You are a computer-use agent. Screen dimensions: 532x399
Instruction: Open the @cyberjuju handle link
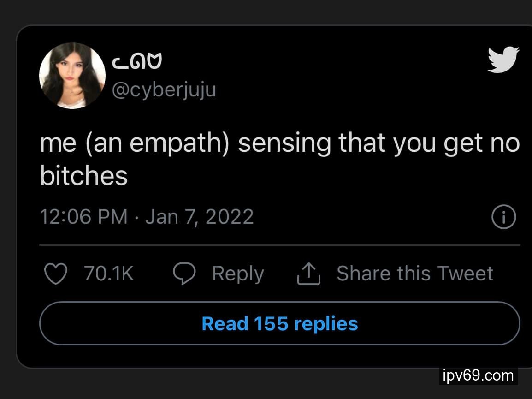point(164,89)
